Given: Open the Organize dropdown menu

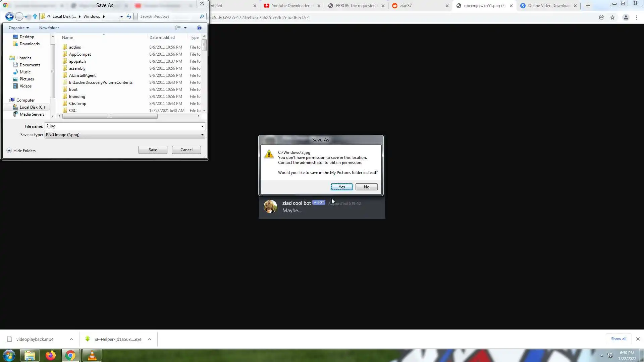Looking at the screenshot, I should [18, 28].
